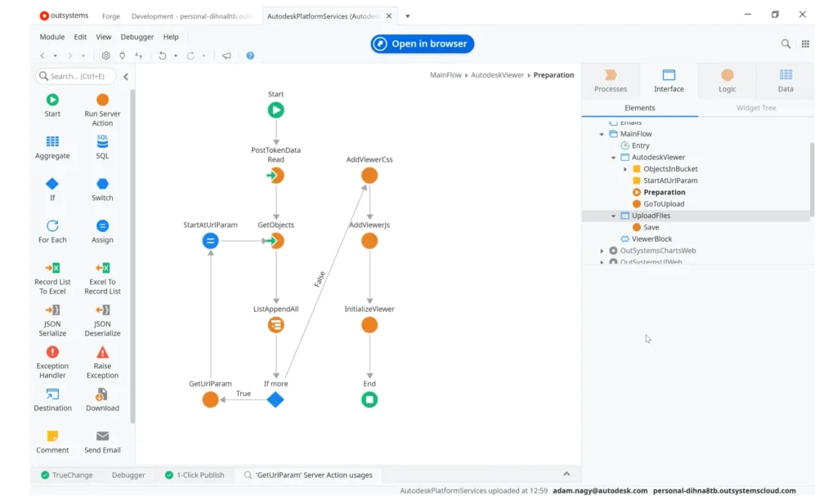Switch to the Logic tab
Image resolution: width=837 pixels, height=504 pixels.
[727, 79]
